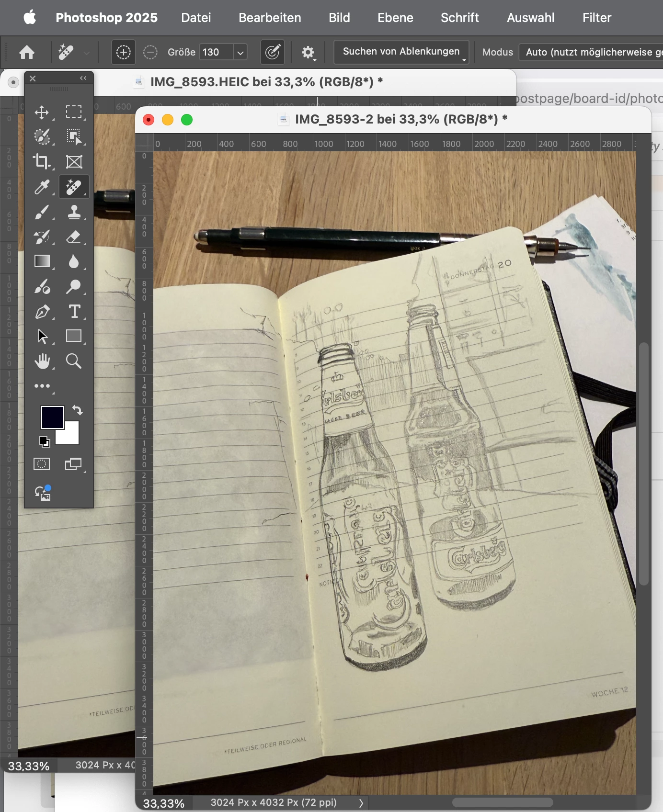Open the Größe size slider dropdown
This screenshot has height=812, width=663.
tap(240, 52)
